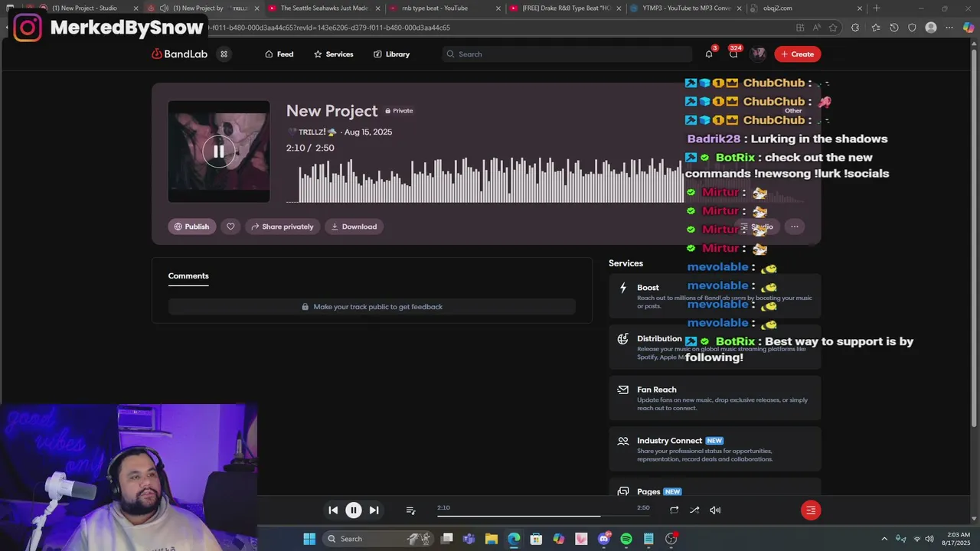Switch to Drake R&B Type Beat tab
Image resolution: width=980 pixels, height=551 pixels.
(565, 8)
